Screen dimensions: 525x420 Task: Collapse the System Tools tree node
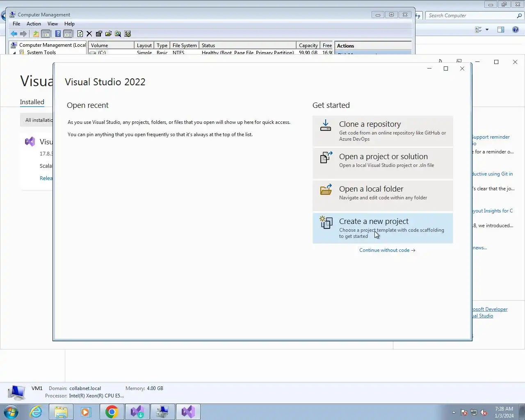(x=14, y=52)
